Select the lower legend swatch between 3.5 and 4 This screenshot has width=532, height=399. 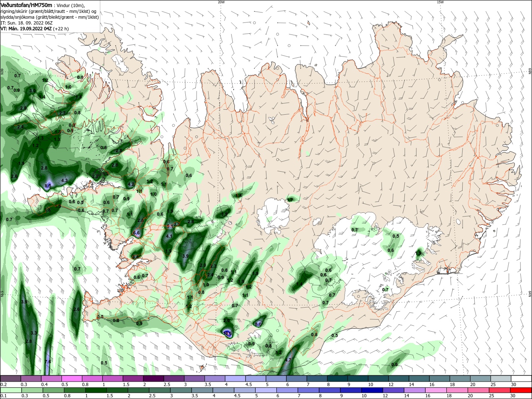[x=203, y=390]
